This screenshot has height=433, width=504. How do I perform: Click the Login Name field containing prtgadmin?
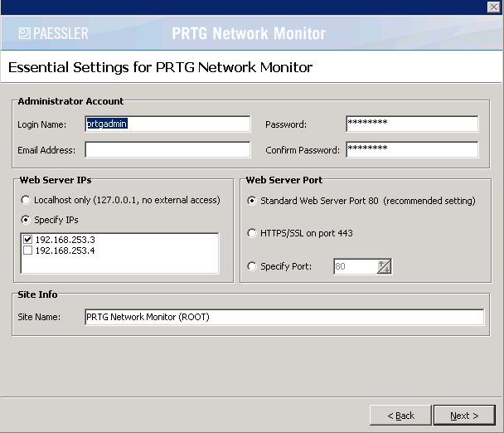pos(167,124)
